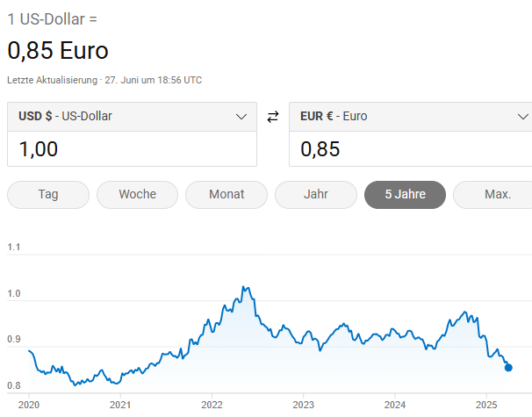
Task: Select the Tag time range
Action: point(48,194)
